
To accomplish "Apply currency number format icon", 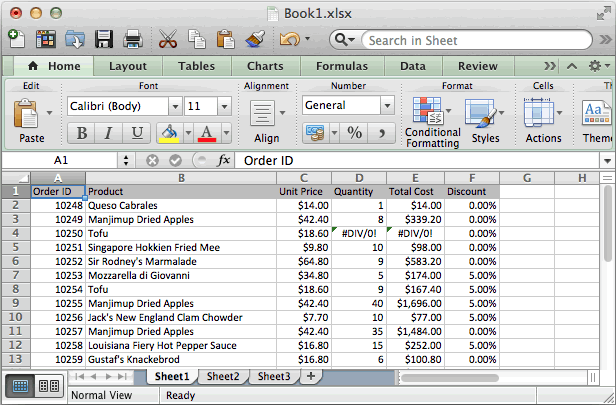I will [315, 133].
